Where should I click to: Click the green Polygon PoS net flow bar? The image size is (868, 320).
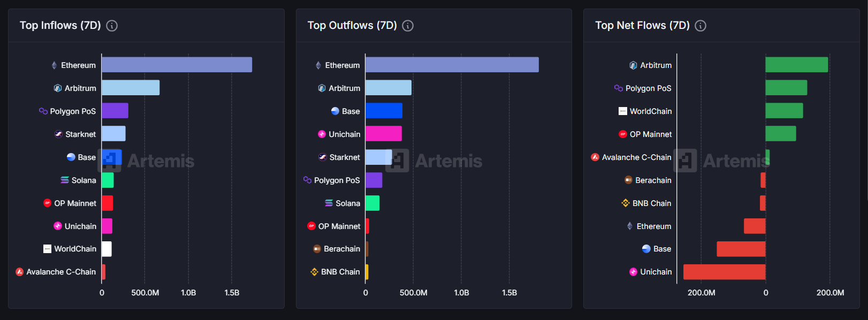pyautogui.click(x=787, y=88)
